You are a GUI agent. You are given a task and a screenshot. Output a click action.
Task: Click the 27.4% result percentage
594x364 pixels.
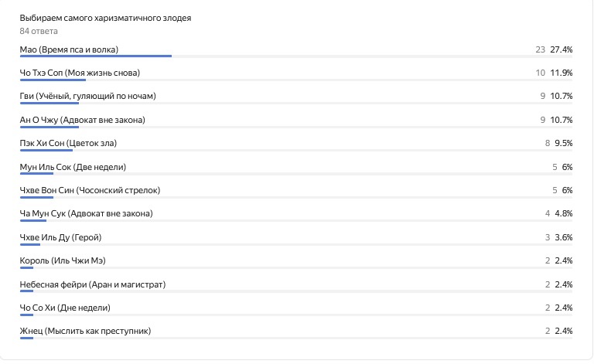(561, 49)
